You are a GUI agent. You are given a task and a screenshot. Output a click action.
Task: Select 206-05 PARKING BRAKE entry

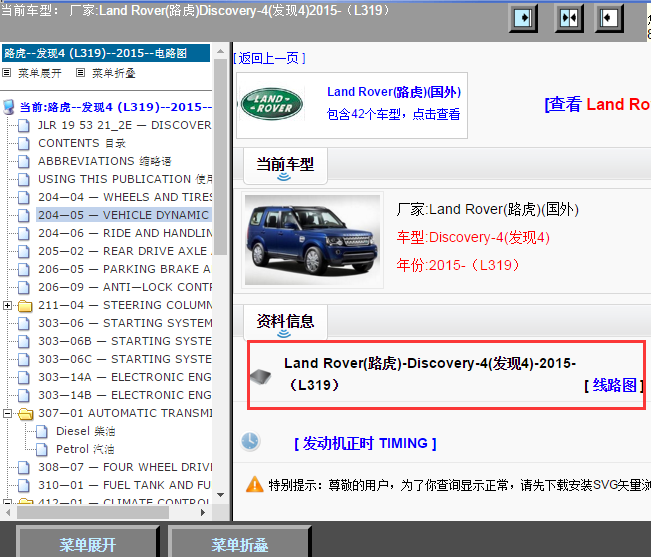[x=125, y=269]
